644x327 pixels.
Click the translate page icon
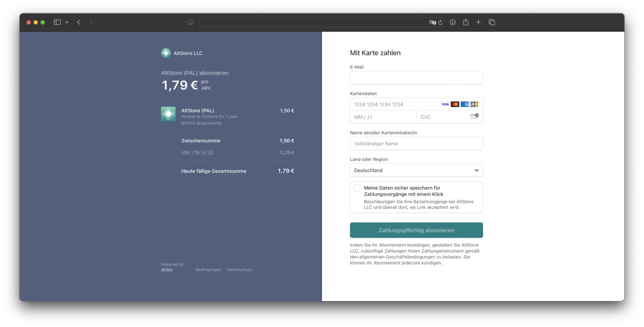coord(432,22)
